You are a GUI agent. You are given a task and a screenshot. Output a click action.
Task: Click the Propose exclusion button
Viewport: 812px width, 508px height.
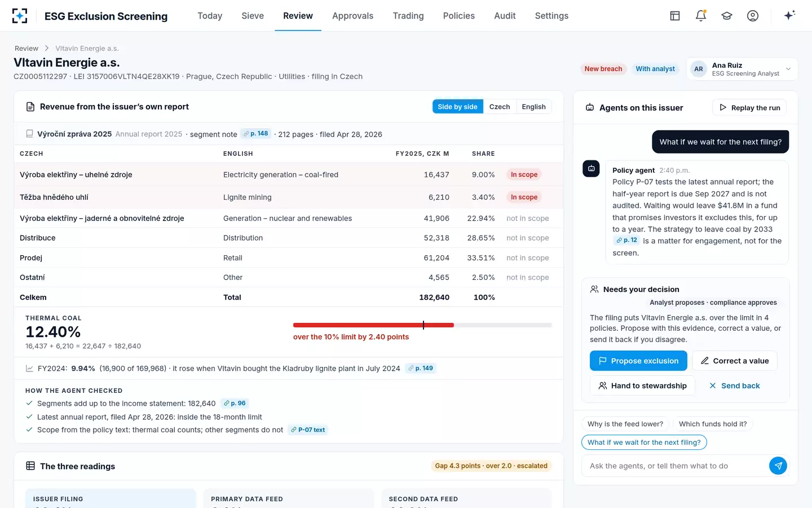coord(638,361)
